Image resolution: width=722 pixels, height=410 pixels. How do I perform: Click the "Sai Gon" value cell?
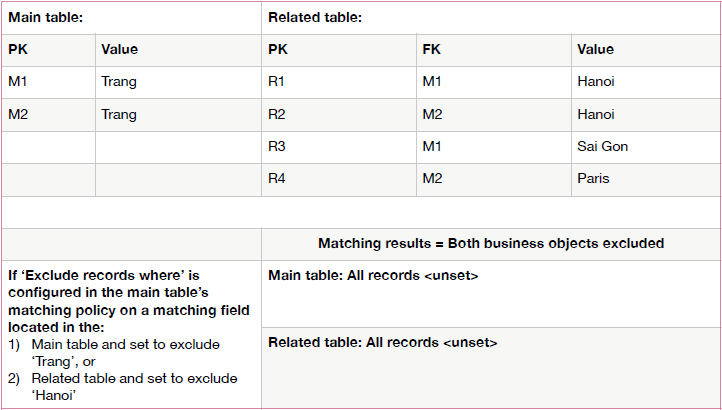(602, 146)
